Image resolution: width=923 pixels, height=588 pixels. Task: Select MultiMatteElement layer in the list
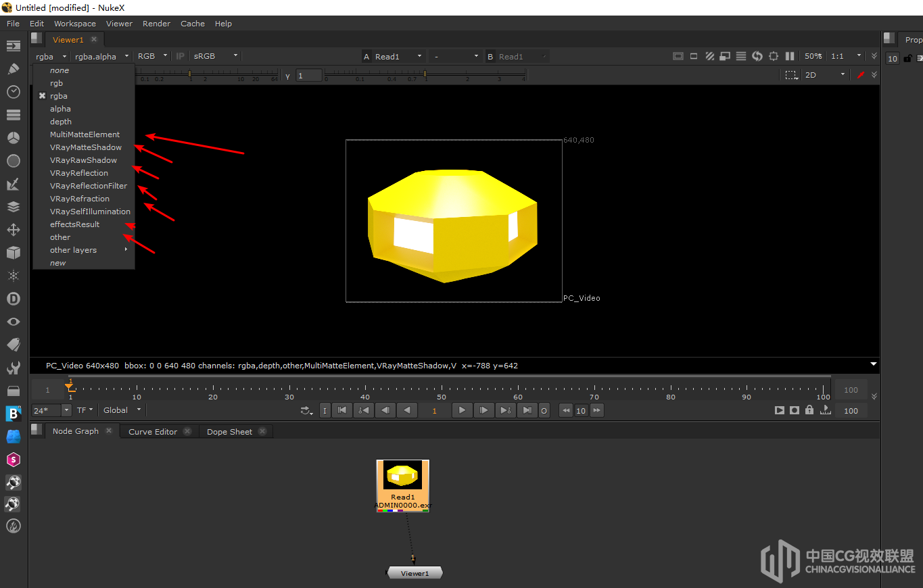click(x=83, y=134)
